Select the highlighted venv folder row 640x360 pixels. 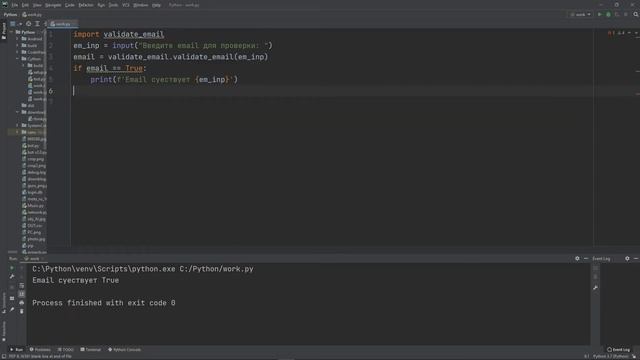tap(27, 132)
